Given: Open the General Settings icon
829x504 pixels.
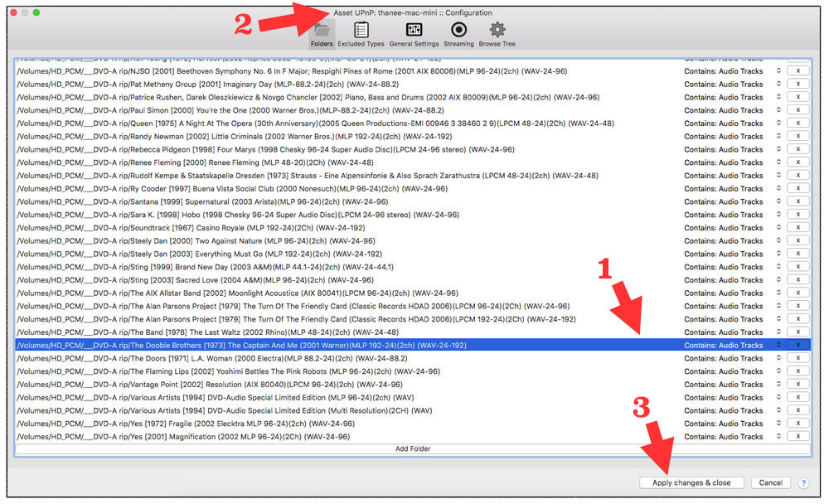Looking at the screenshot, I should click(x=414, y=33).
